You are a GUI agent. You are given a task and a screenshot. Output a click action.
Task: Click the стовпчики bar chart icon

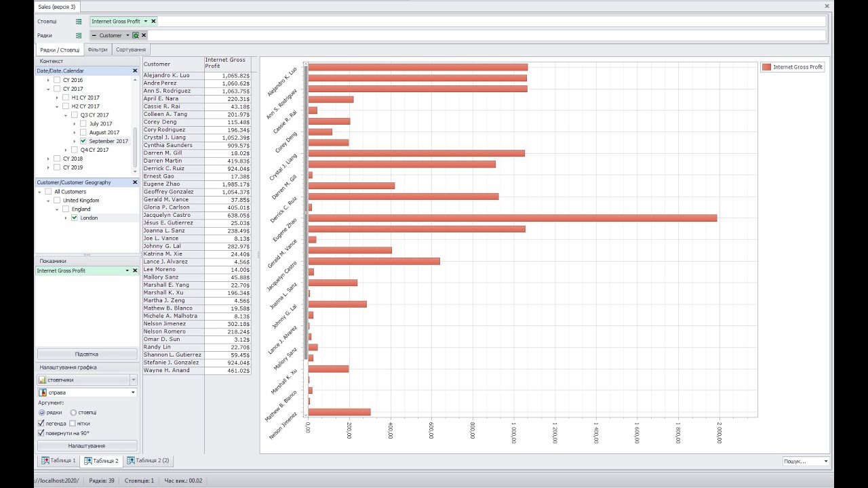click(x=43, y=380)
